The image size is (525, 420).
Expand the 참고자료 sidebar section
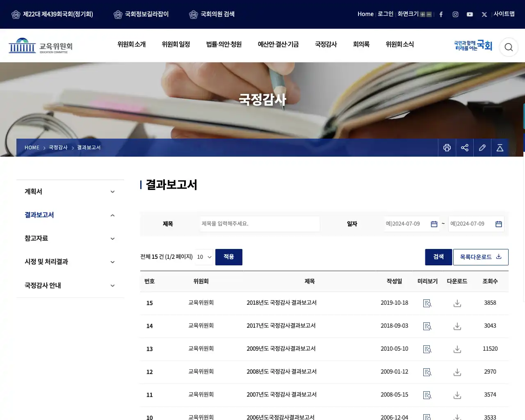click(x=70, y=238)
